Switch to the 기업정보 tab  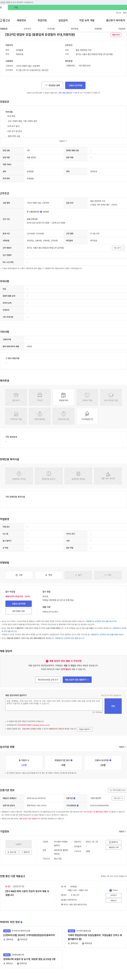[x=122, y=29]
